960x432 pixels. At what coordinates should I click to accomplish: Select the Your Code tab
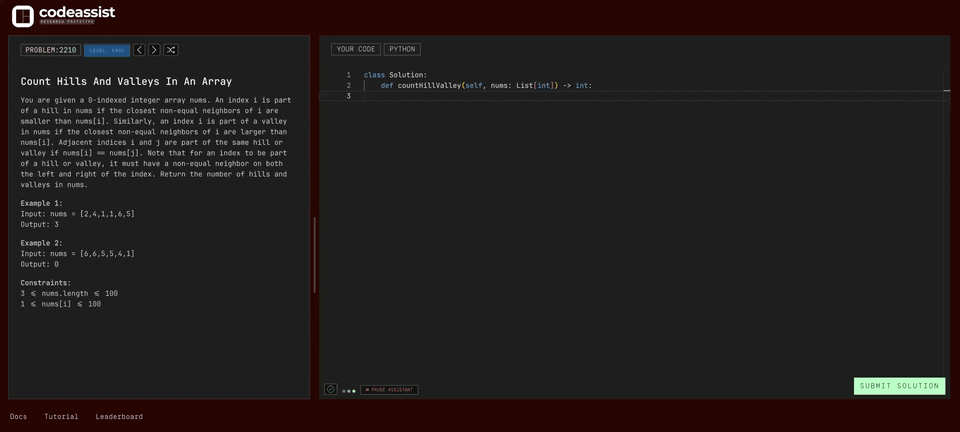[356, 49]
